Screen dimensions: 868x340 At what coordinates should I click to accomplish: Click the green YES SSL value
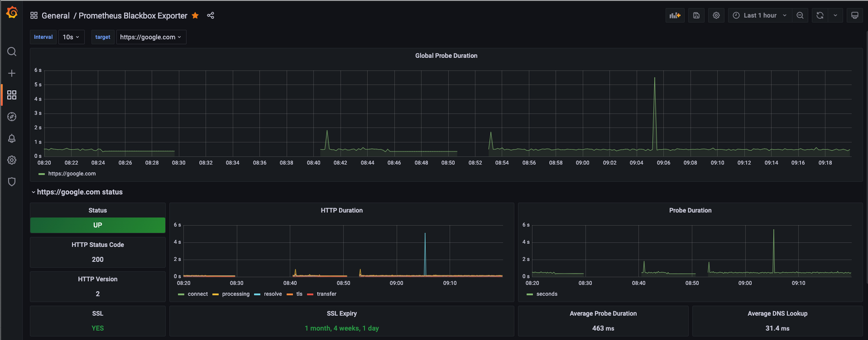pyautogui.click(x=98, y=328)
